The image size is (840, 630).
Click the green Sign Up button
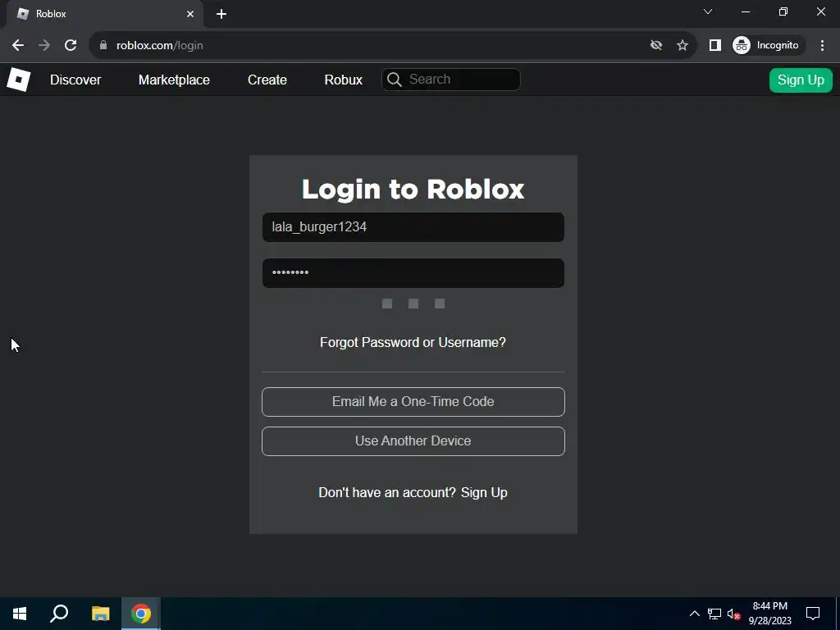[801, 80]
